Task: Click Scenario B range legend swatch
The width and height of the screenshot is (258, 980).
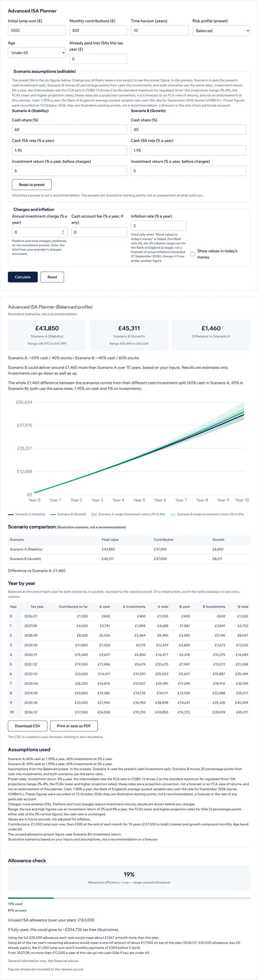Action: pos(172,514)
